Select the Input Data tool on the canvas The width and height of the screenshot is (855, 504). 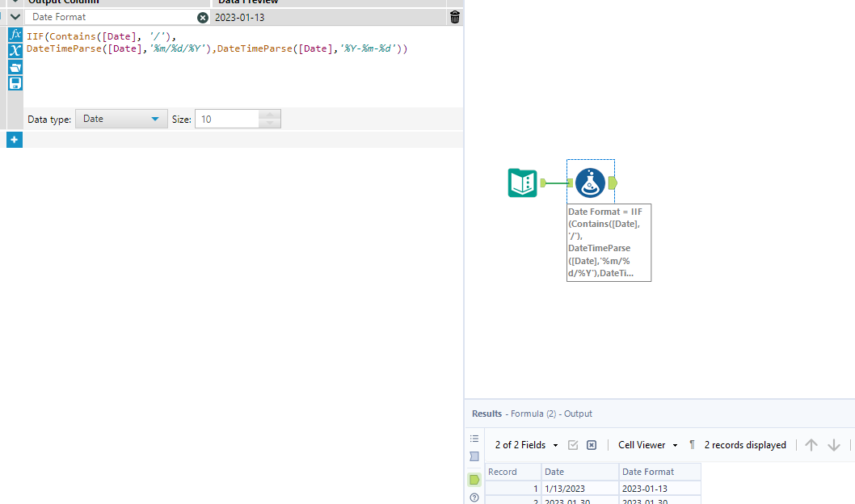pyautogui.click(x=522, y=183)
